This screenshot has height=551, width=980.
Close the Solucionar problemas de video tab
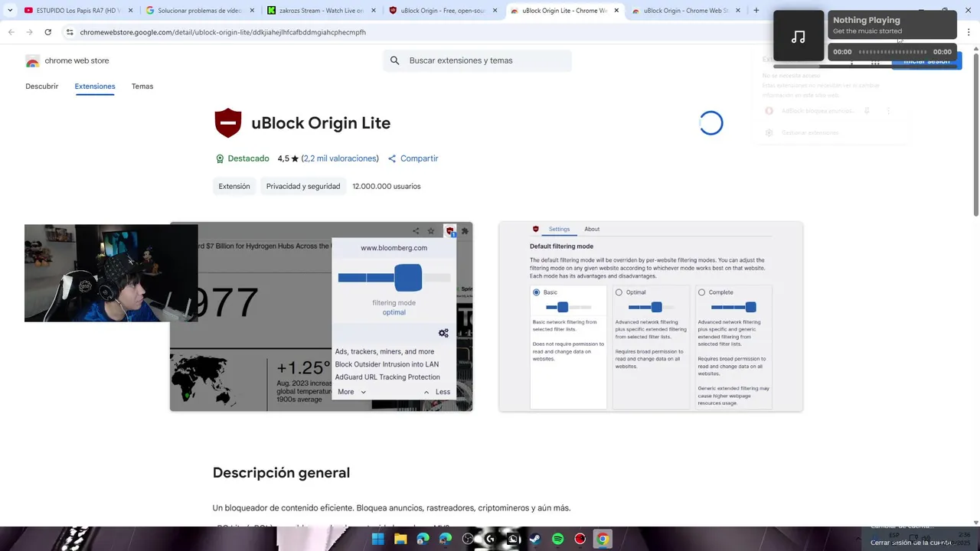tap(252, 11)
